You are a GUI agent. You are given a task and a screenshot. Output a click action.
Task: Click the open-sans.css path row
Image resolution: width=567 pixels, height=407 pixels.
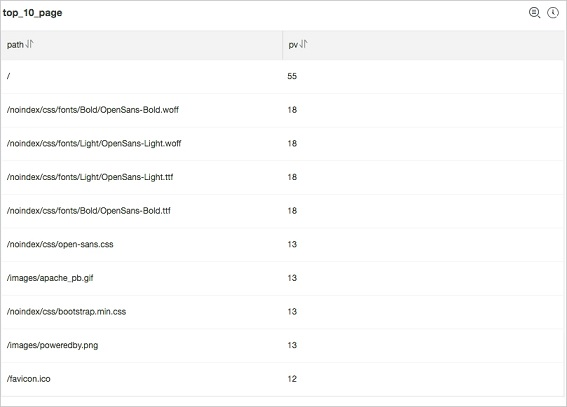point(283,245)
